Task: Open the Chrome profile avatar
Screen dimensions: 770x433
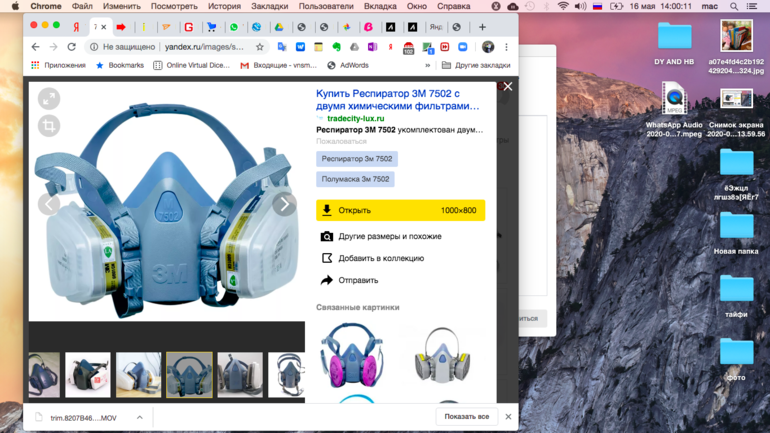Action: [x=488, y=47]
